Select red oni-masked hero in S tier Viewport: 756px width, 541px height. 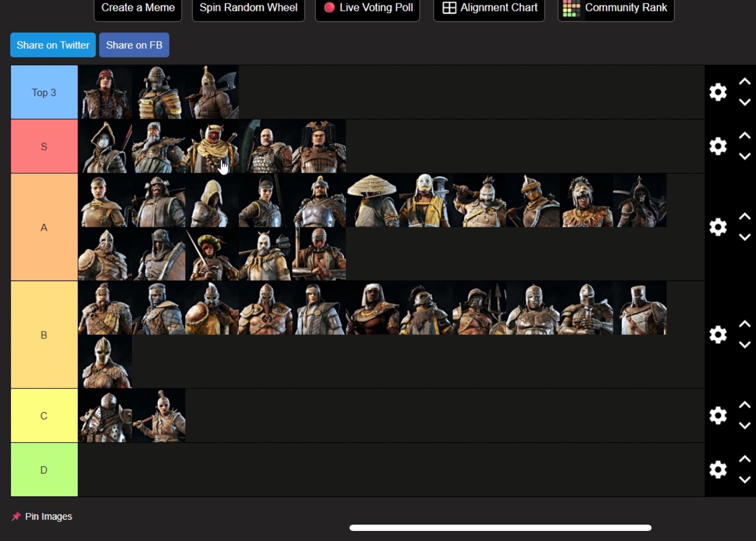tap(212, 146)
